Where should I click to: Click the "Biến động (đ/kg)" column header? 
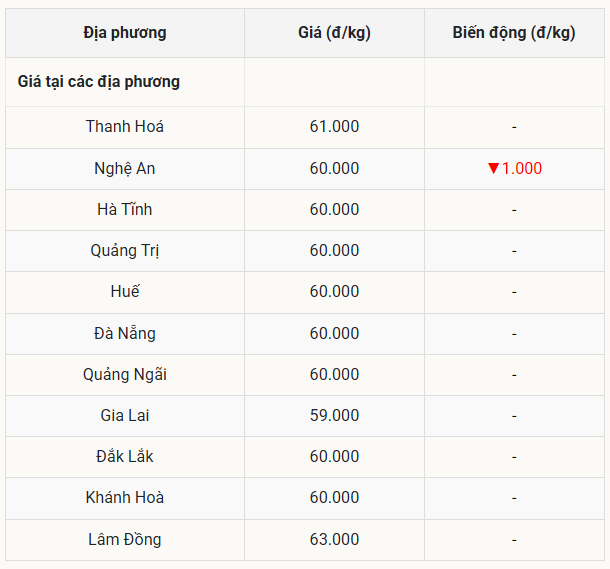click(x=513, y=33)
